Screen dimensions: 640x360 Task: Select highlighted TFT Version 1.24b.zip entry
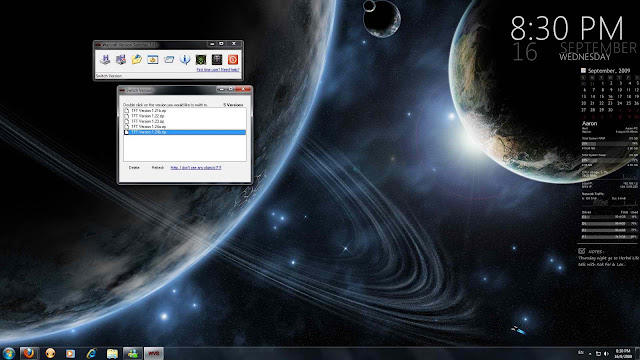(x=184, y=132)
